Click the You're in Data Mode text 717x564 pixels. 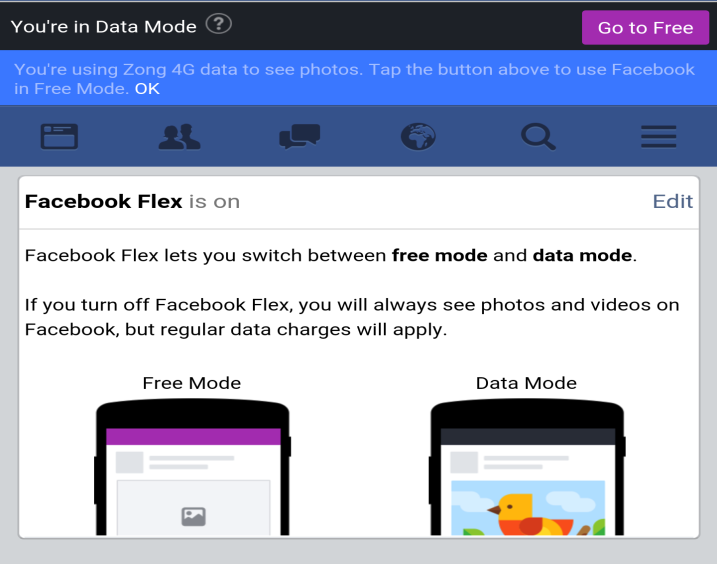[104, 27]
